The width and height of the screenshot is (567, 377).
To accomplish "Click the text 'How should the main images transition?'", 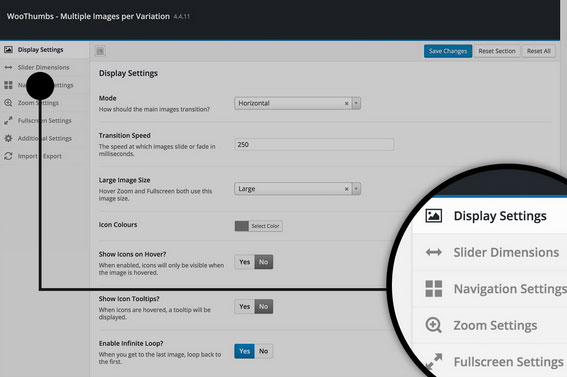I will (x=154, y=109).
